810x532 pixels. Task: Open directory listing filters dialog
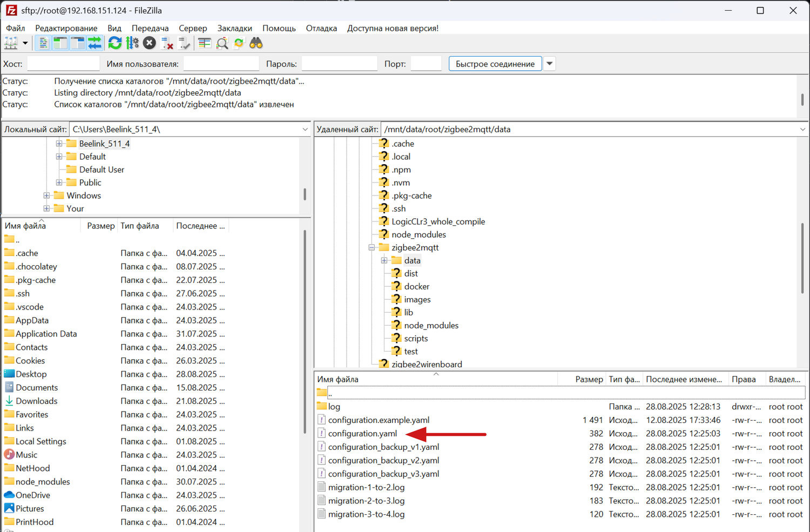(204, 43)
